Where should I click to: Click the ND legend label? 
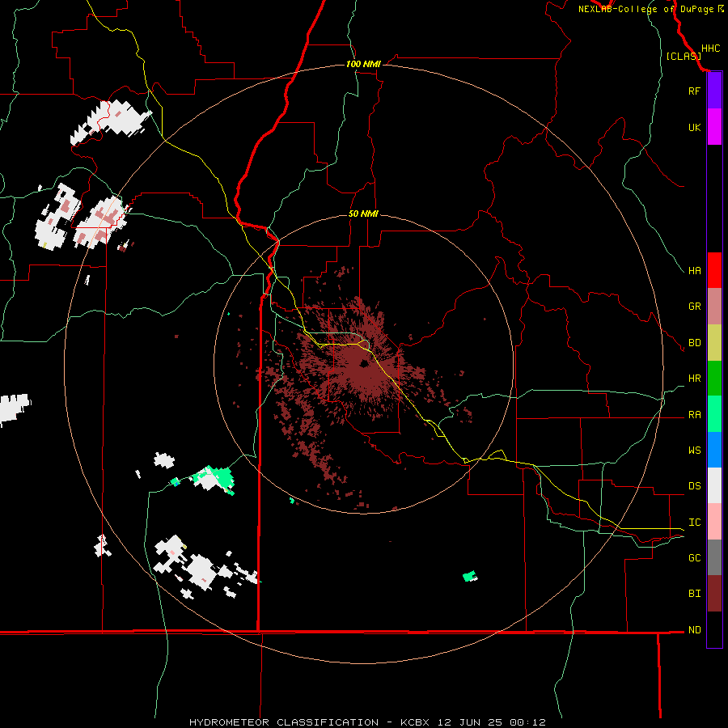[694, 630]
